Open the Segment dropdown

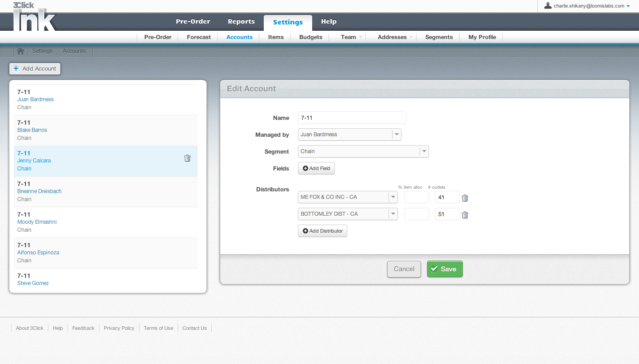[363, 151]
